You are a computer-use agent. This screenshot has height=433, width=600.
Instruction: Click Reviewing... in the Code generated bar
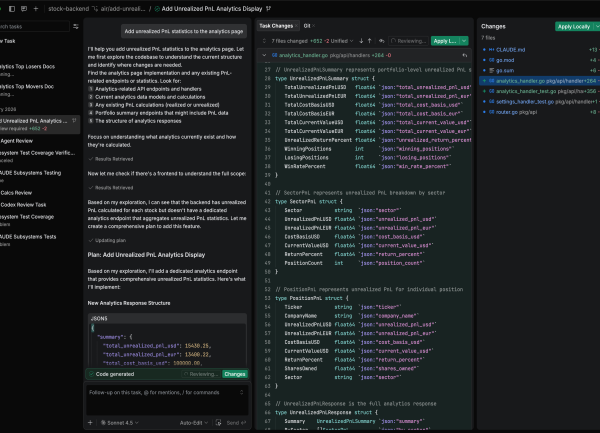pyautogui.click(x=201, y=374)
